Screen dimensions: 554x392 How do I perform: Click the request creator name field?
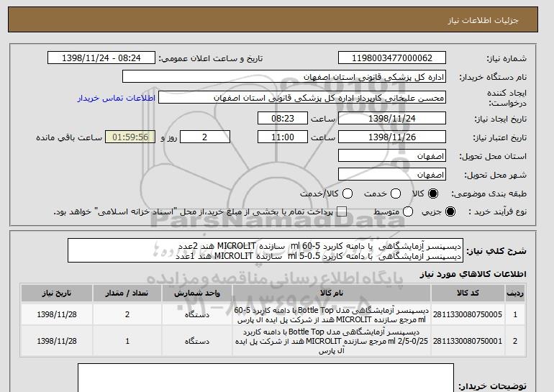point(302,98)
